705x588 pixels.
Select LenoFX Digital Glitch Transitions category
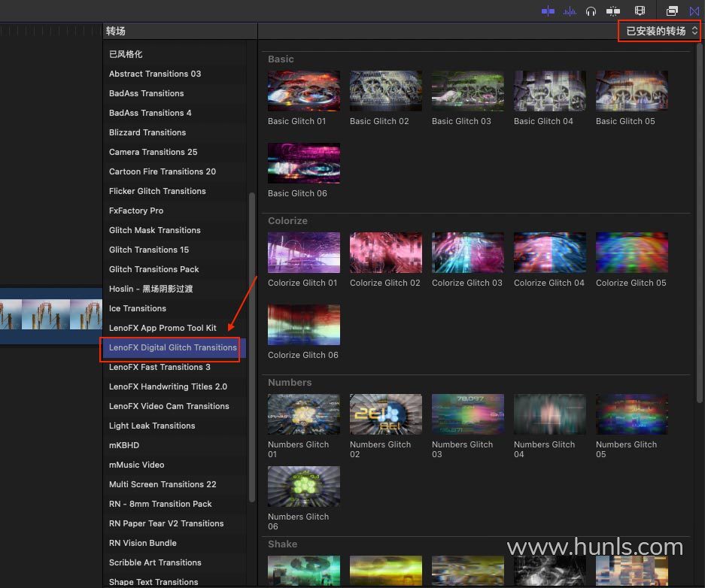tap(172, 347)
